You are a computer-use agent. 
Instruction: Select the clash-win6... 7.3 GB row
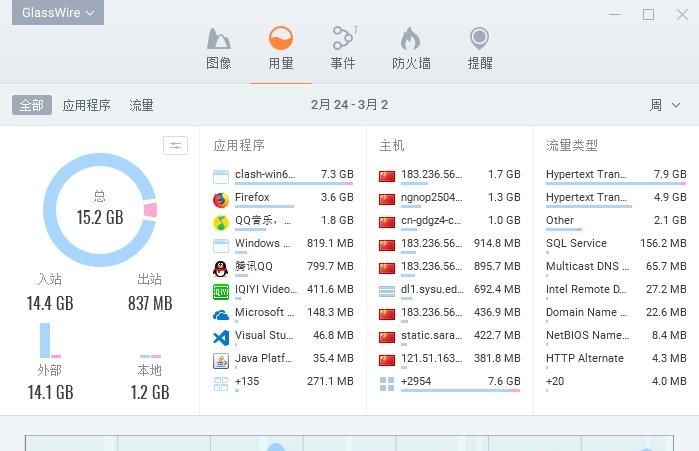283,176
